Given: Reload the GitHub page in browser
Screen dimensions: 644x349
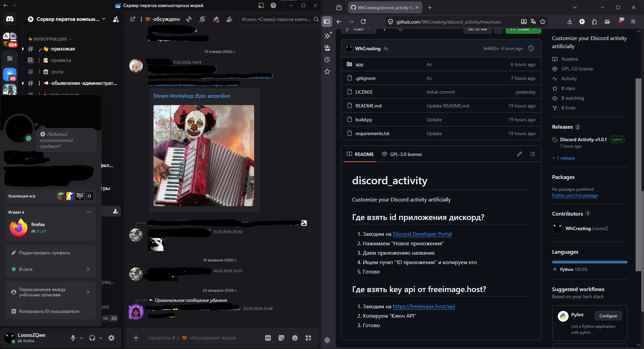Looking at the screenshot, I should pyautogui.click(x=363, y=22).
